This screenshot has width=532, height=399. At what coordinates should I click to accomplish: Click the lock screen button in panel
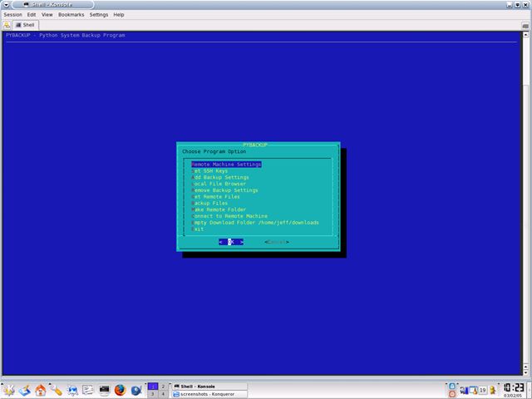452,386
